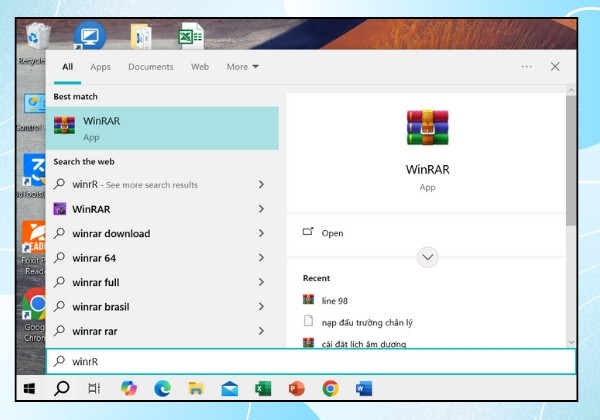Click the scrollbar down arrow in preview pane
Screen dimensions: 600x420
(x=571, y=343)
